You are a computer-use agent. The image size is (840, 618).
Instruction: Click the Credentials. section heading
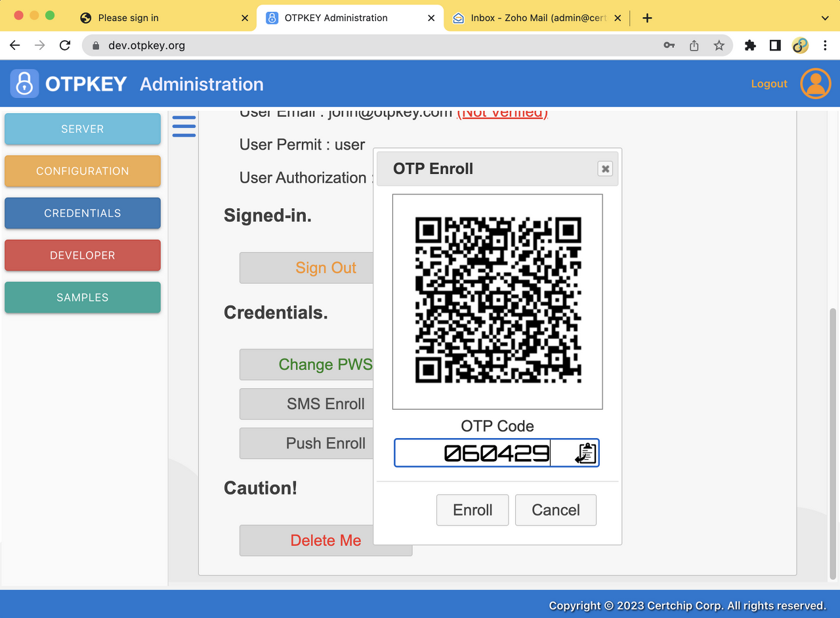coord(276,313)
